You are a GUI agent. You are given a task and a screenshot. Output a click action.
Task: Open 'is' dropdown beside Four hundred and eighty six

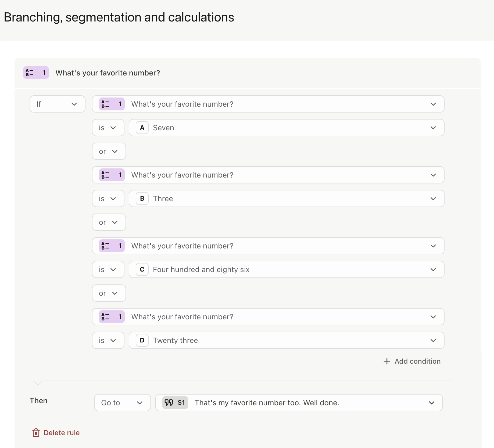click(108, 269)
